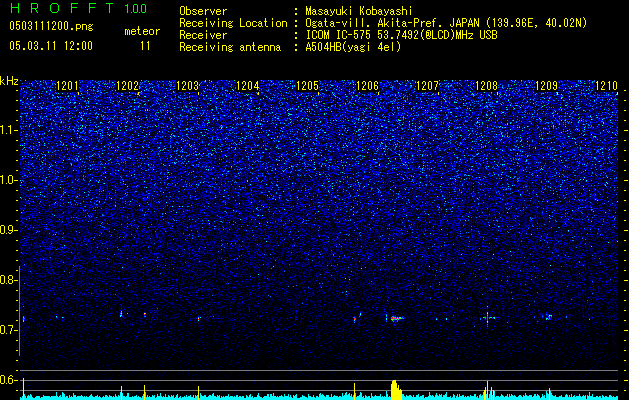Click the 'Receiver' field label
Viewport: 629px width, 400px height.
pyautogui.click(x=203, y=35)
